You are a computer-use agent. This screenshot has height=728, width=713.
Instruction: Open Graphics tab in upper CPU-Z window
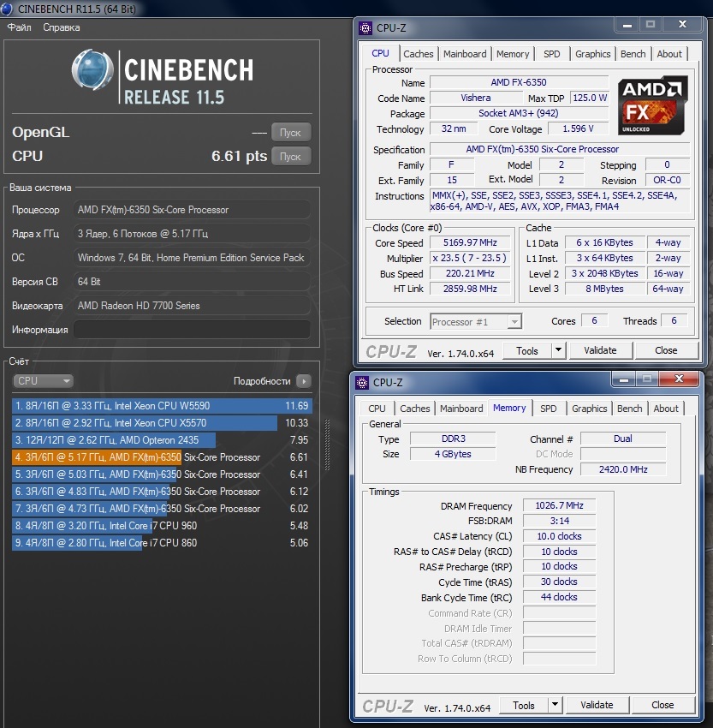(x=593, y=54)
